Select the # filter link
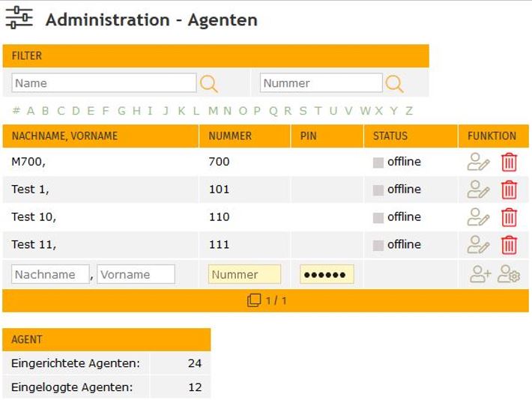Image resolution: width=532 pixels, height=400 pixels. pos(16,111)
